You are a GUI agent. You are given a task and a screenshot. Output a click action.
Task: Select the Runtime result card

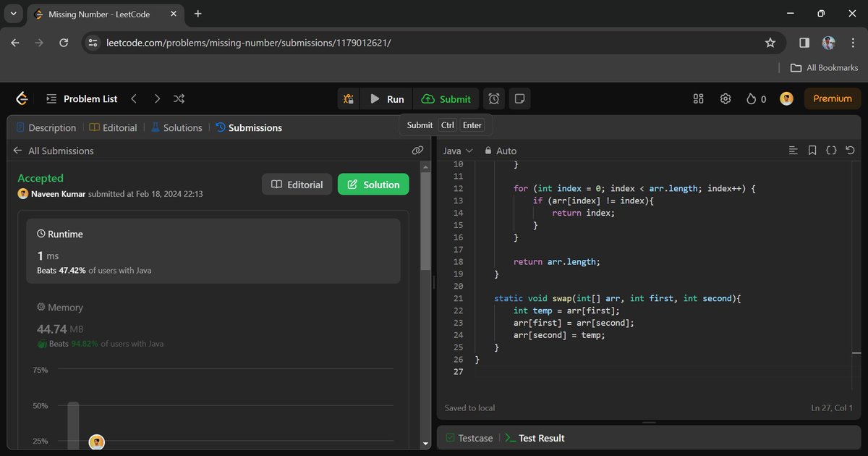click(213, 251)
